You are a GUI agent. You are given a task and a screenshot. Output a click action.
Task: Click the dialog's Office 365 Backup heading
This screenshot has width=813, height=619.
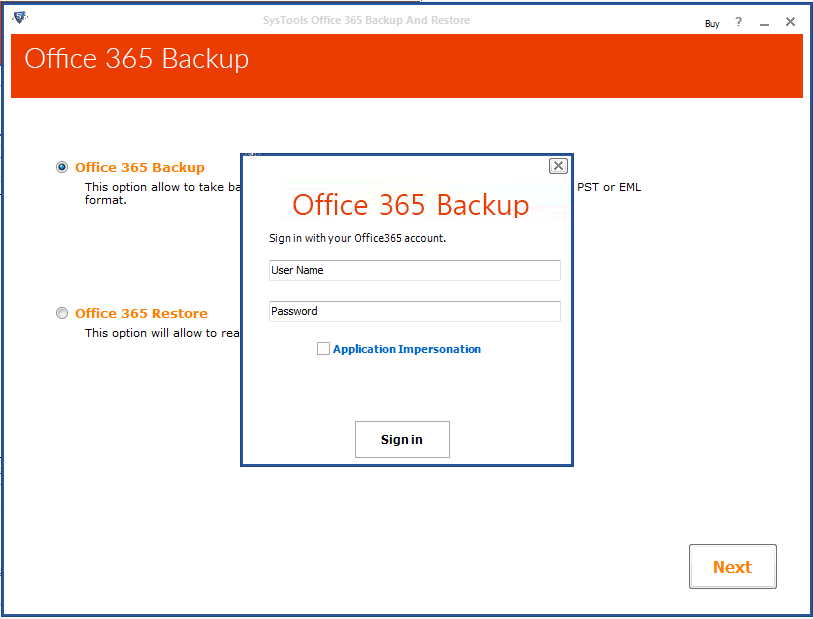pos(410,205)
